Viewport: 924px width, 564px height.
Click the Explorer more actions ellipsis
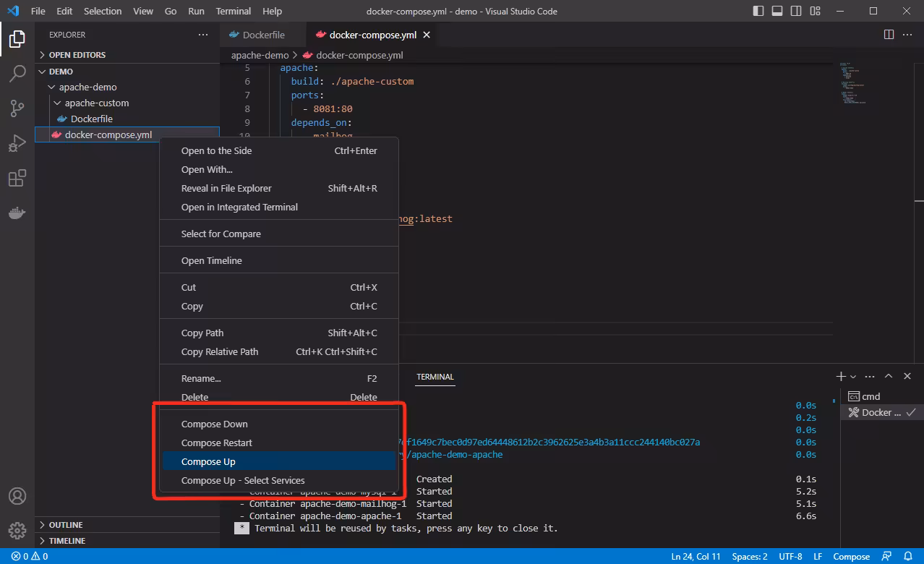pyautogui.click(x=203, y=35)
